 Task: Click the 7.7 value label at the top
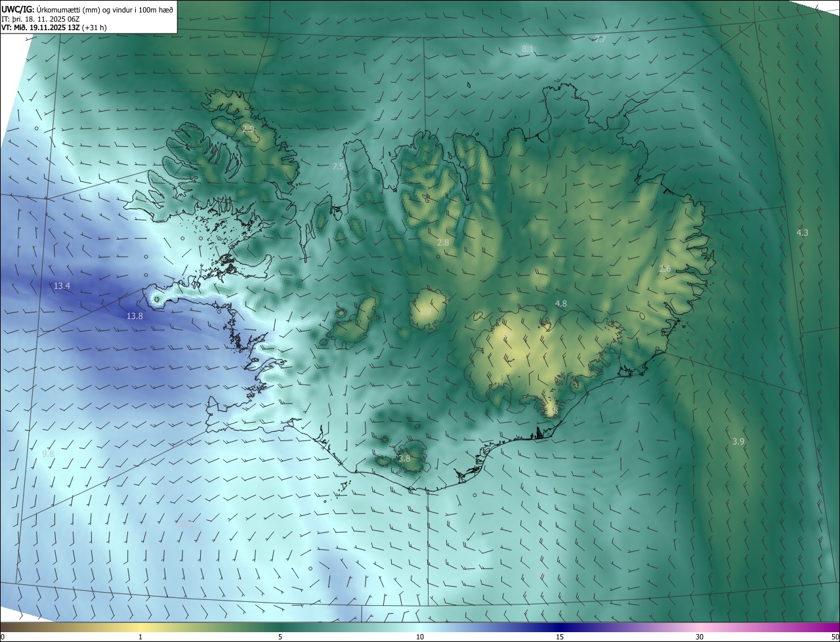pyautogui.click(x=600, y=40)
